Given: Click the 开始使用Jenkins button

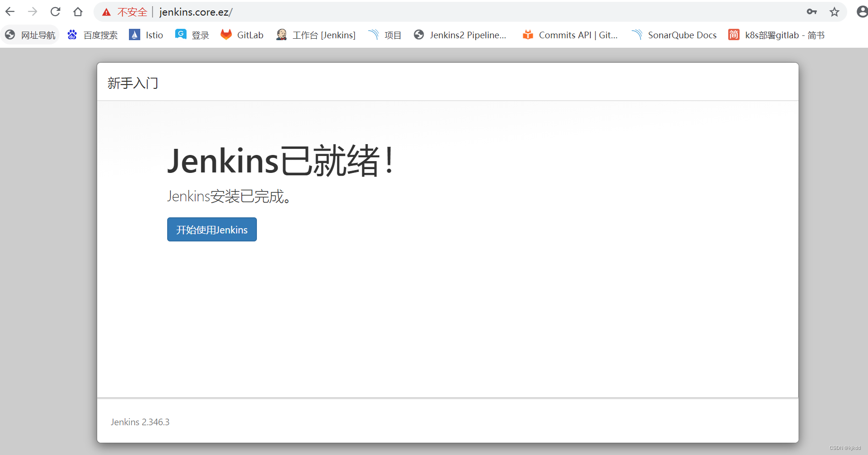Looking at the screenshot, I should (x=212, y=230).
